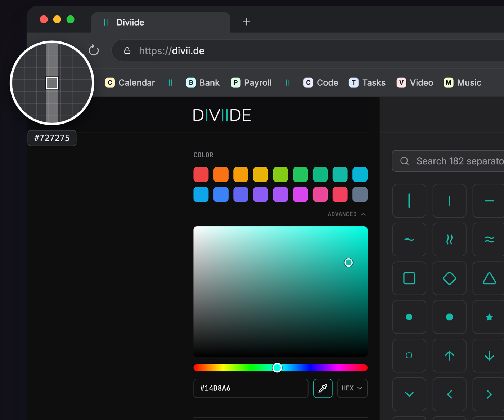Open the Video bookmark
Image resolution: width=504 pixels, height=420 pixels.
point(415,83)
